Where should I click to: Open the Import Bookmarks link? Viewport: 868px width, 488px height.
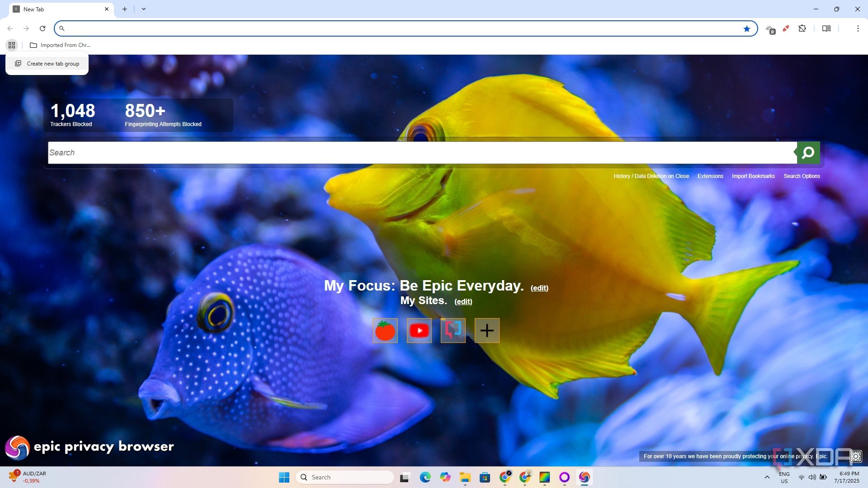(753, 176)
